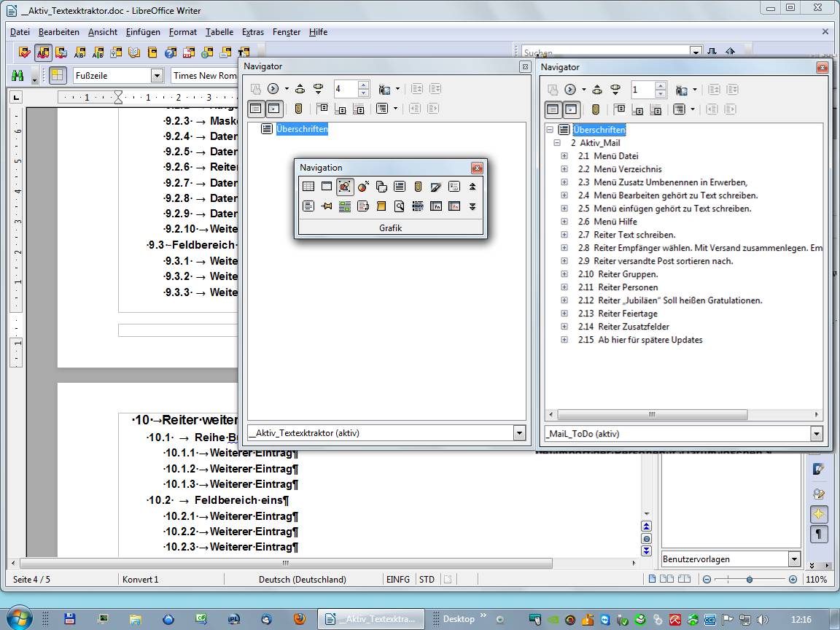Viewport: 840px width, 630px height.
Task: Select heading 2.6 Menü Hilfe
Action: coord(607,222)
